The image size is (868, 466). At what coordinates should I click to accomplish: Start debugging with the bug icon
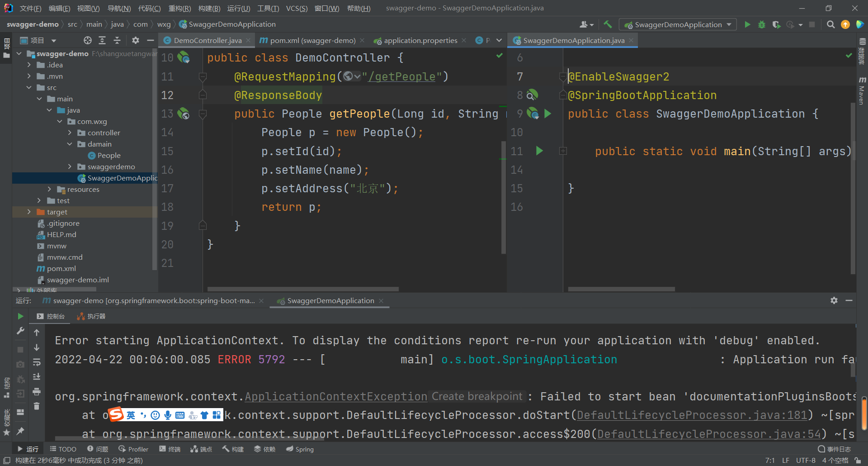click(x=762, y=24)
